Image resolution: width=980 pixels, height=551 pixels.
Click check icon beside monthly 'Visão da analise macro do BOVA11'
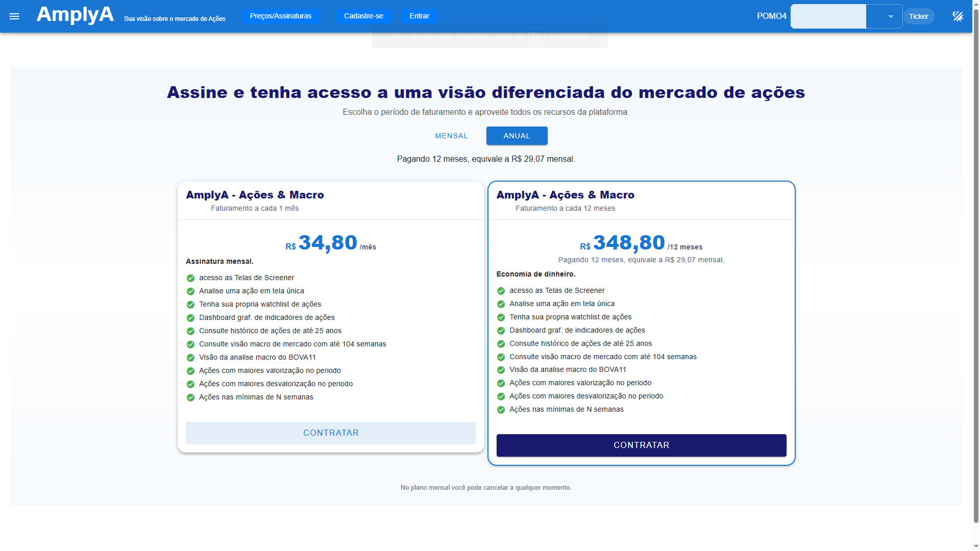(x=190, y=358)
